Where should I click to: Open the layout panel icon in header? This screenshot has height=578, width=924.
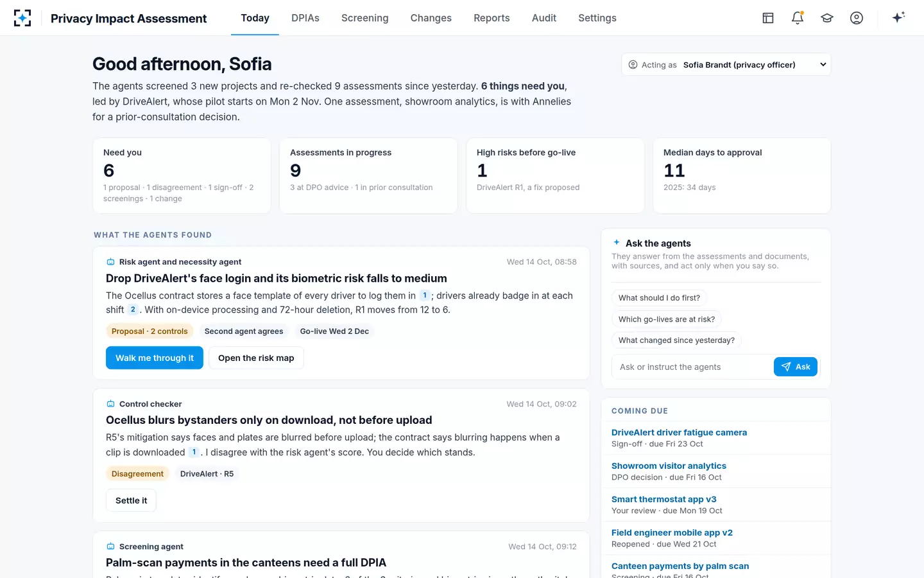pos(768,18)
